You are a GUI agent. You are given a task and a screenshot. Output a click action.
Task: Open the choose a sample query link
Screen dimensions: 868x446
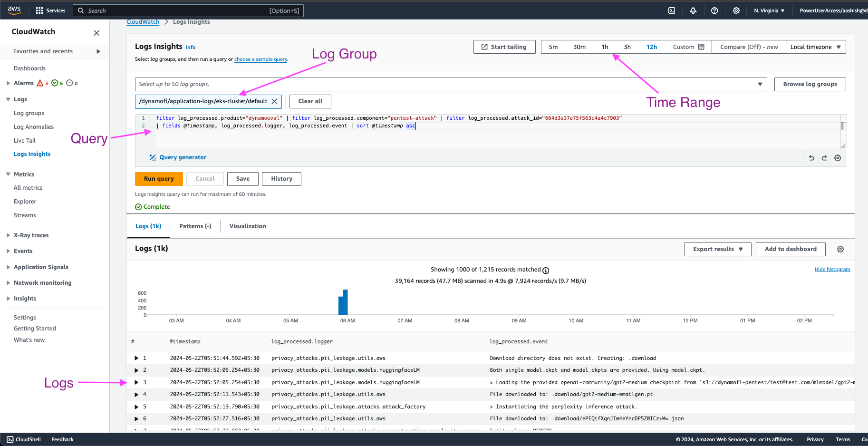tap(261, 59)
